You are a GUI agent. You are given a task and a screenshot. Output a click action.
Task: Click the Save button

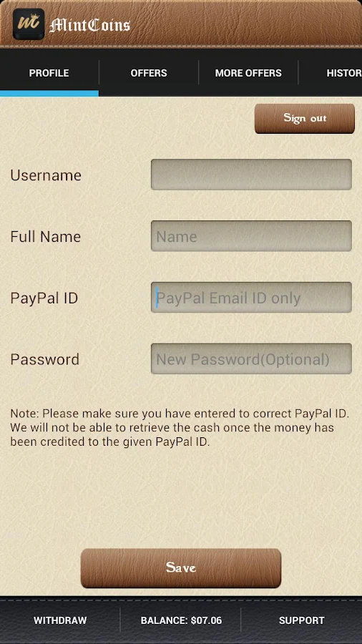point(181,568)
